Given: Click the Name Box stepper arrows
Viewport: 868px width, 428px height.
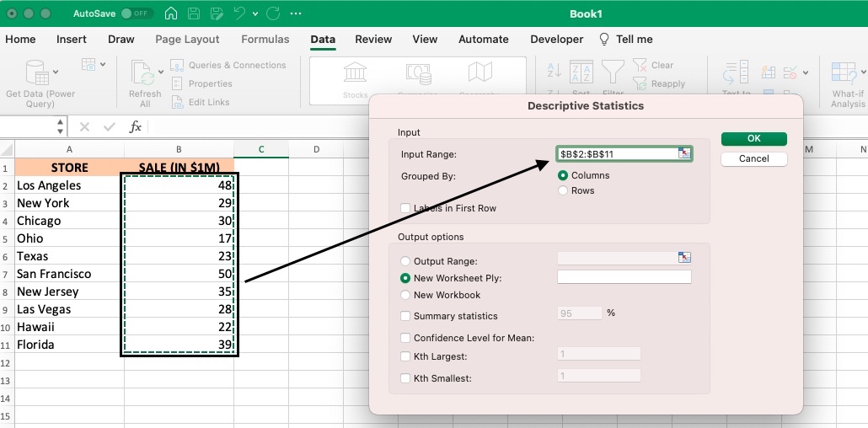Looking at the screenshot, I should coord(61,127).
